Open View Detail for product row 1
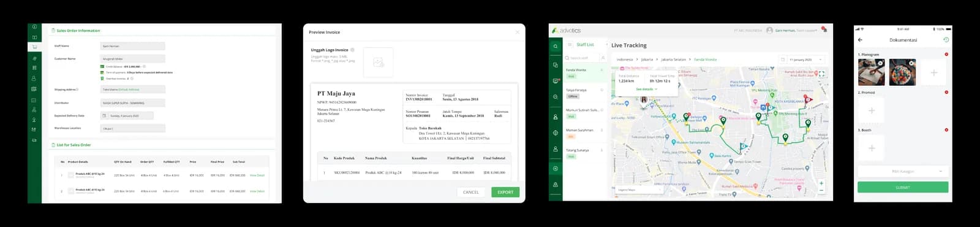Screen dimensions: 980x227 257,175
